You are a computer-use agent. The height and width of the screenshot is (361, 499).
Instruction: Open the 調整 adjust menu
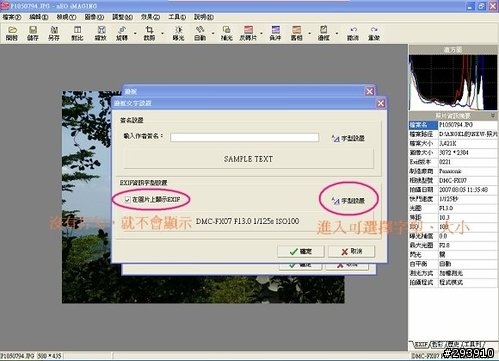122,17
